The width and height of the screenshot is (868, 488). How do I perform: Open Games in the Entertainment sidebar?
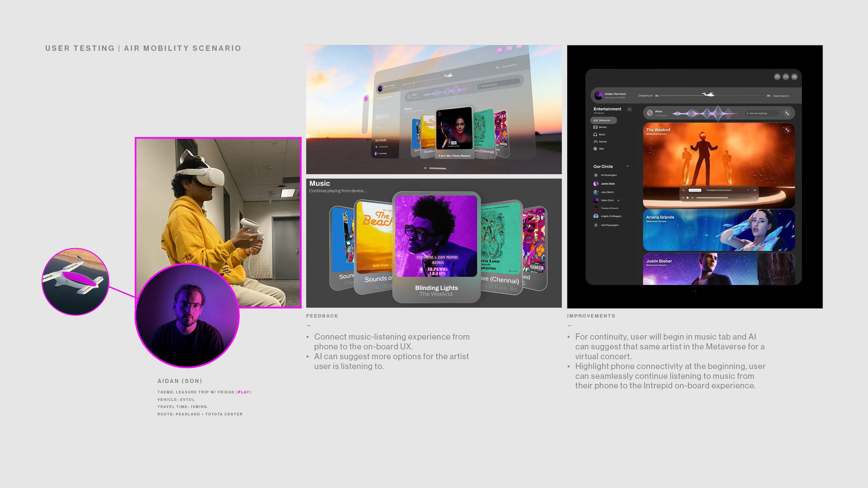click(x=603, y=142)
